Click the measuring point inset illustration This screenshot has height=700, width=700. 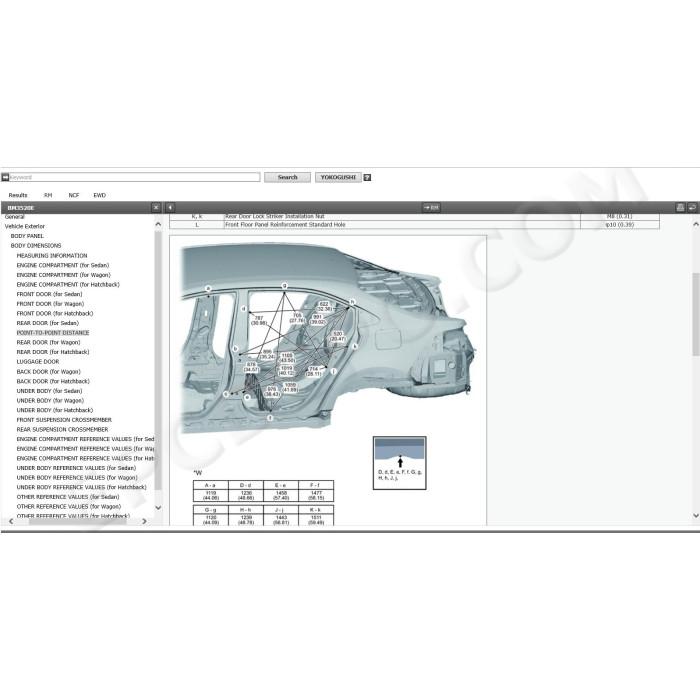pyautogui.click(x=400, y=463)
